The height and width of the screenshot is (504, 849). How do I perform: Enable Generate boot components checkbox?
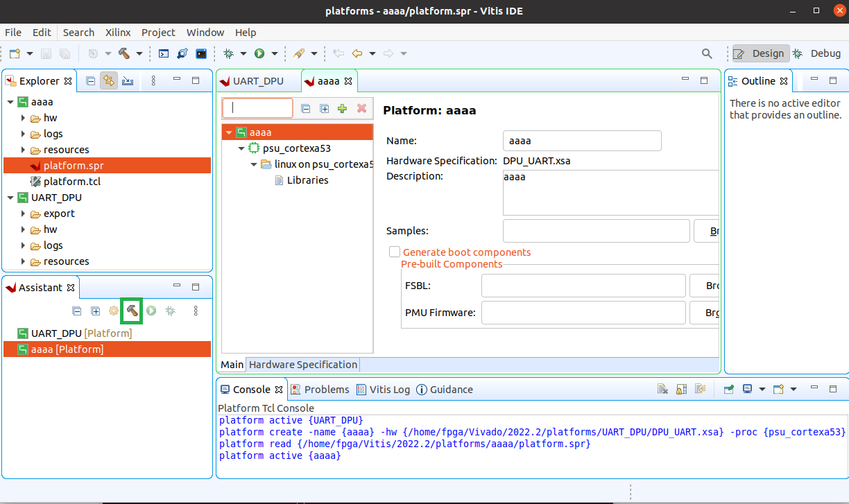tap(395, 252)
